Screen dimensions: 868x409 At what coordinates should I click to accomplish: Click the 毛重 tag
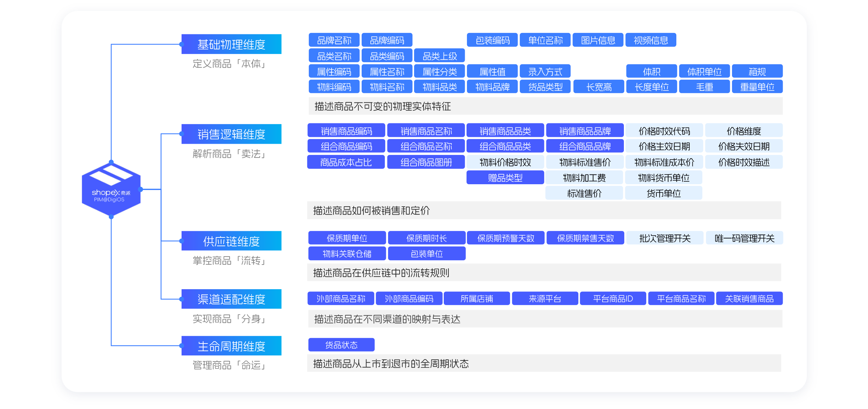pos(705,87)
